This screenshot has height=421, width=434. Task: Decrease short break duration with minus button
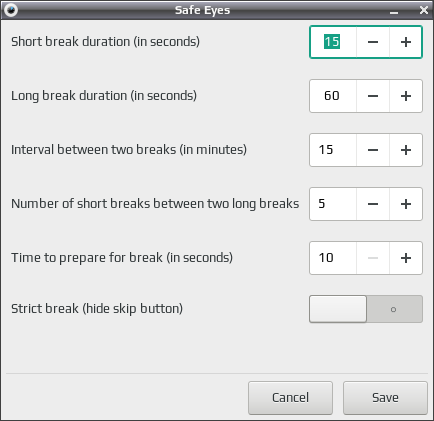point(373,42)
